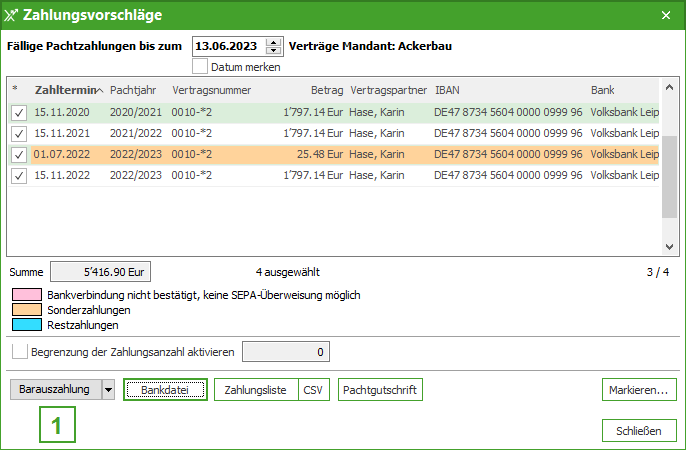Toggle the 'Datum merken' checkbox
686x450 pixels.
pos(200,67)
